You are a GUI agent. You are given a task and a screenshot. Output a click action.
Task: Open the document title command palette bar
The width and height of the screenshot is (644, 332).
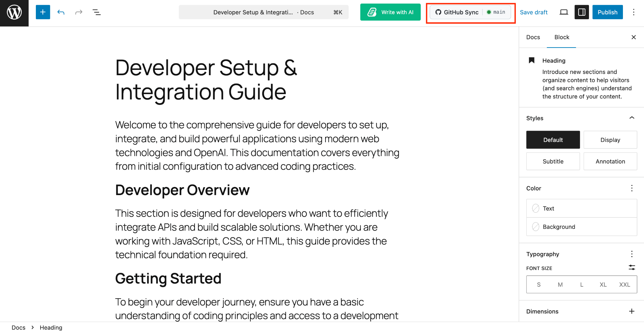(x=264, y=12)
